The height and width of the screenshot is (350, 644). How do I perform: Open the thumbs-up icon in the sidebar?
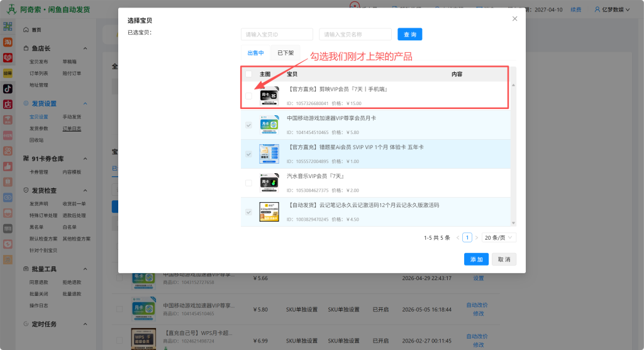[8, 166]
